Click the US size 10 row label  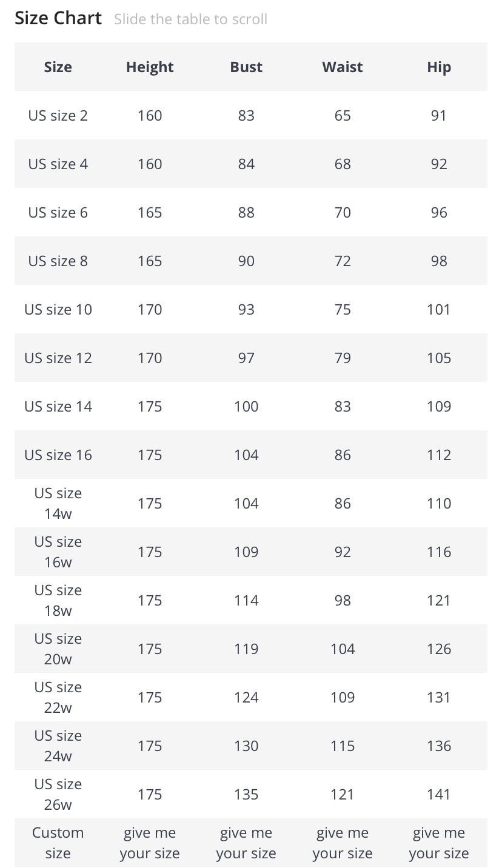58,309
